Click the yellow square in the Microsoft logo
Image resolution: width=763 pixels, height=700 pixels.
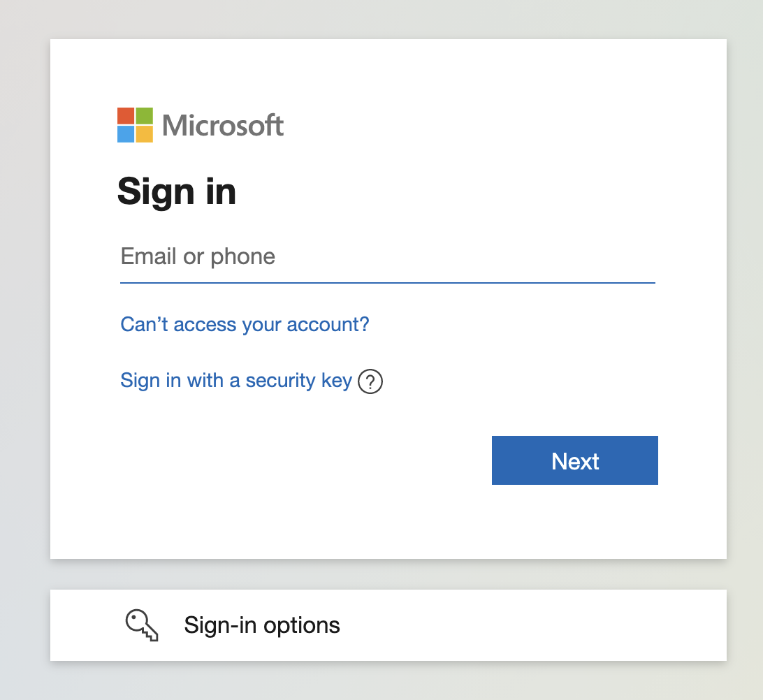[144, 134]
